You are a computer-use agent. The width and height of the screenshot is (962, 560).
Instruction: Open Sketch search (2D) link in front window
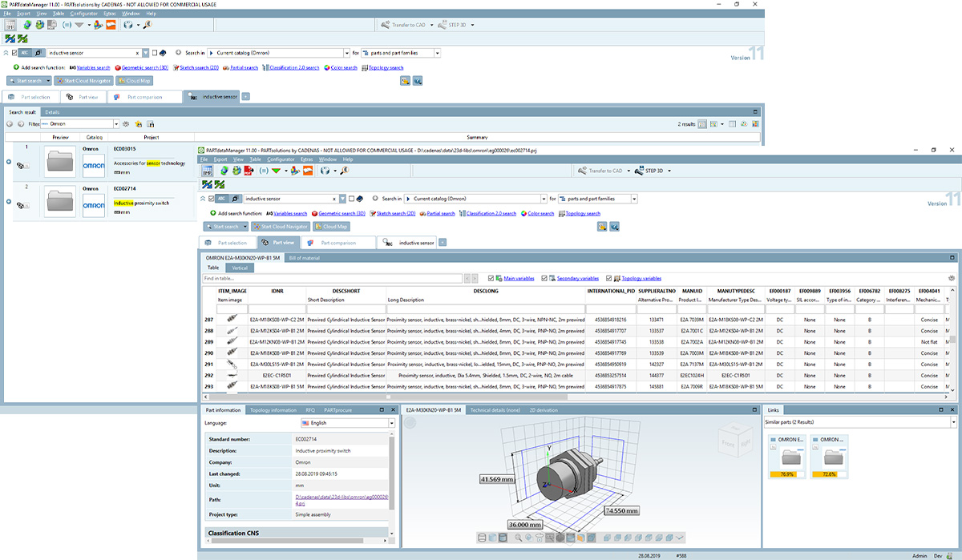click(x=395, y=213)
